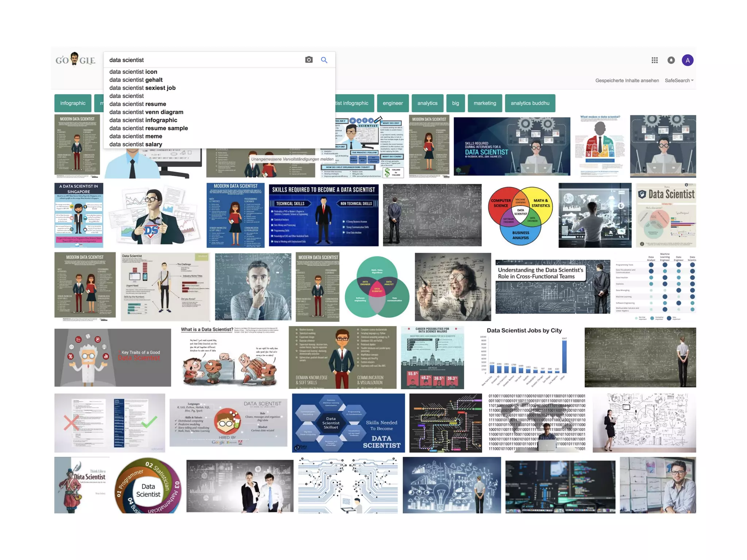Click the search text field
The image size is (747, 560).
pos(204,60)
